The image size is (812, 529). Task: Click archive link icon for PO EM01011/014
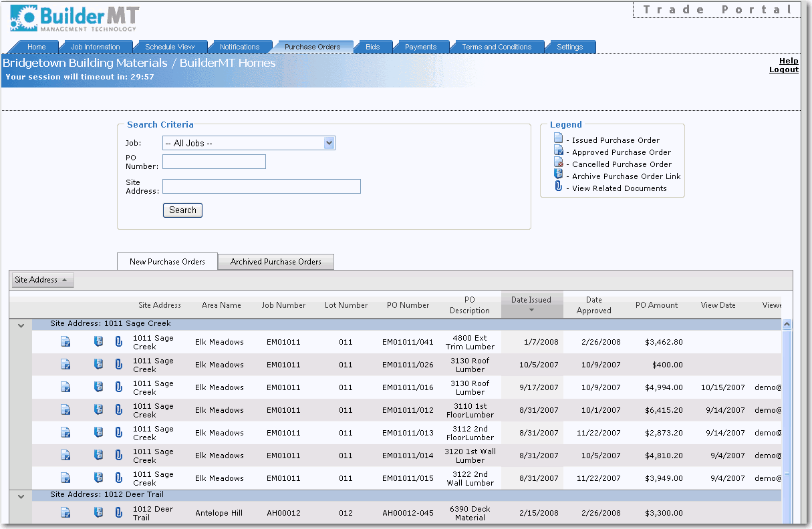point(99,456)
